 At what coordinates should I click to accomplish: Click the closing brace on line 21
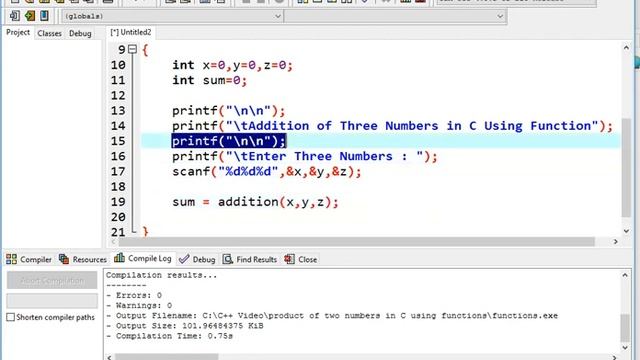(145, 232)
